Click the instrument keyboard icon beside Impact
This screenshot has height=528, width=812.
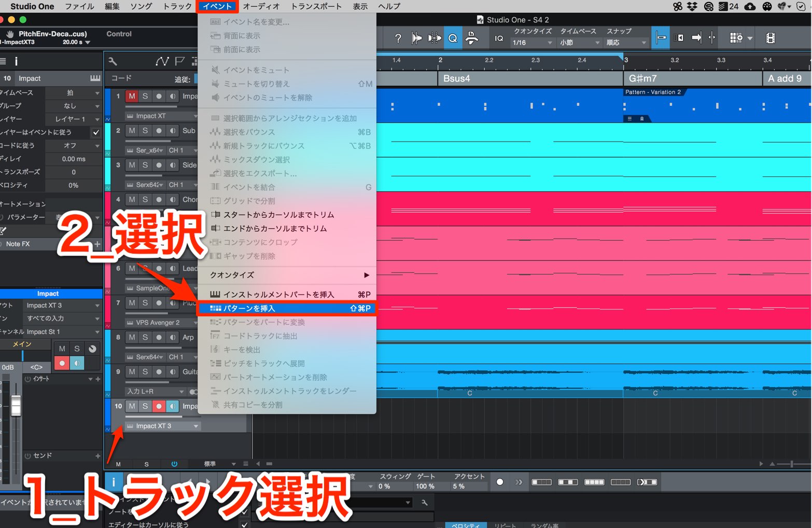(95, 78)
